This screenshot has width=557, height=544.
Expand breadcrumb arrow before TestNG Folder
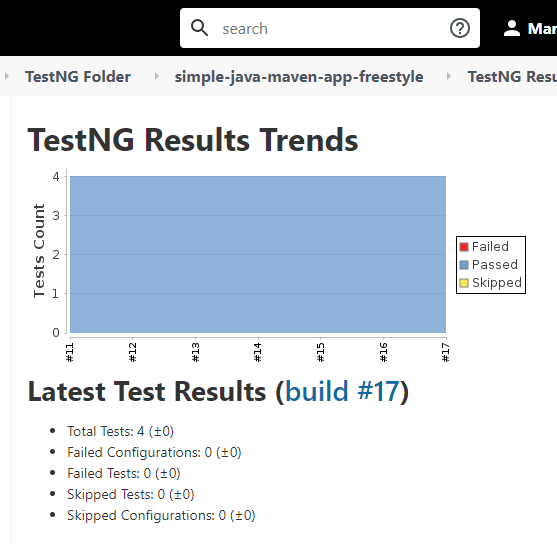click(7, 76)
